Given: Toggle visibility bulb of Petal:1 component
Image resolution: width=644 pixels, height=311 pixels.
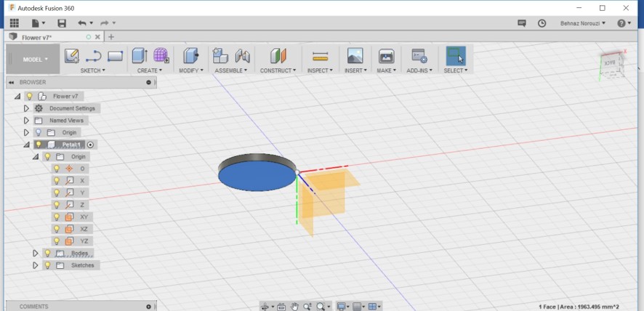Looking at the screenshot, I should [x=39, y=145].
